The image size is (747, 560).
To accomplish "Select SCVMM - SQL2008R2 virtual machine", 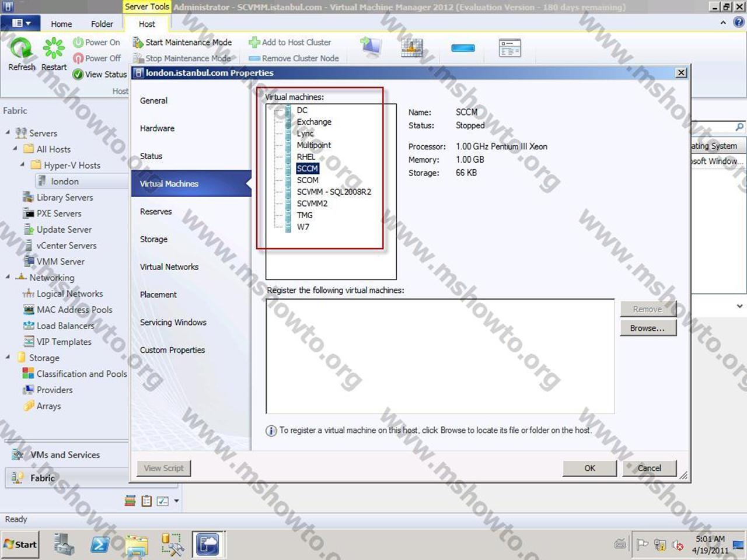I will tap(334, 192).
